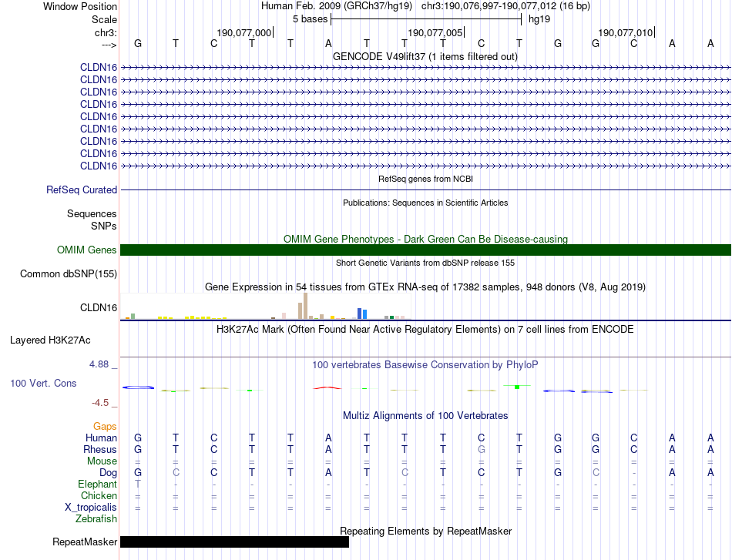The height and width of the screenshot is (560, 732).
Task: Click the RepeatMasker track label
Action: coord(85,542)
